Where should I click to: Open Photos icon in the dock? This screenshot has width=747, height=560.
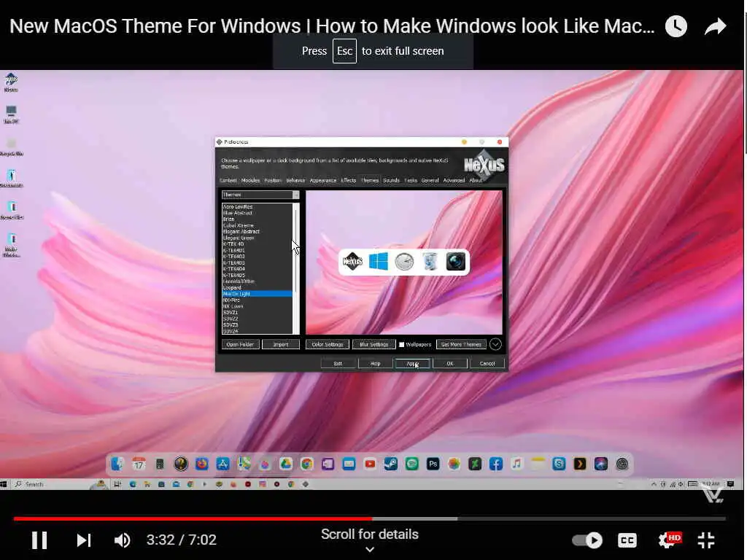pos(454,464)
